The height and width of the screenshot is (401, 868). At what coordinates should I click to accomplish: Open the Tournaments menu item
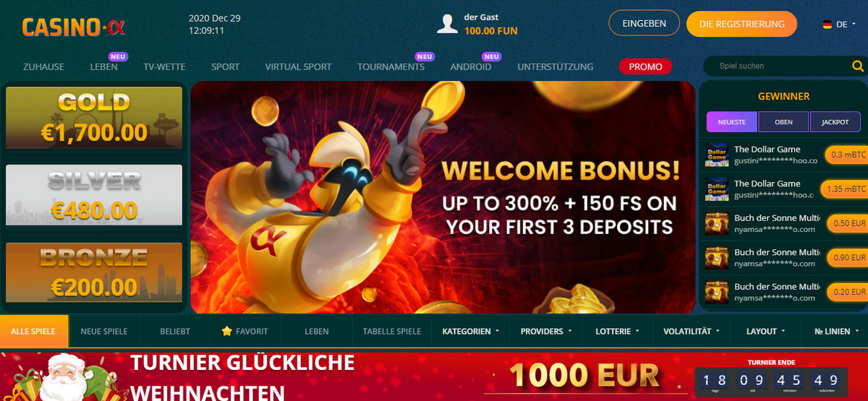pos(391,66)
